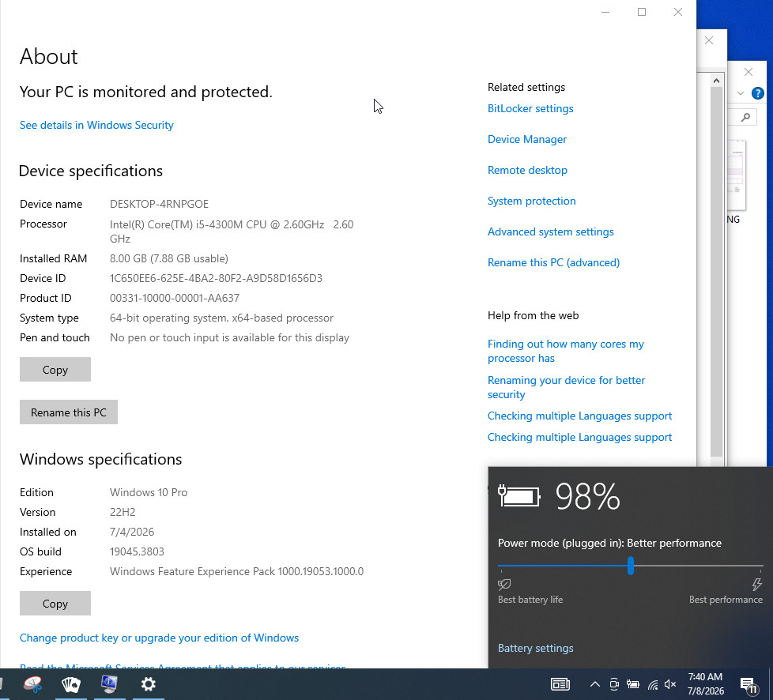Expand the ribbon chevron in File Explorer
This screenshot has width=773, height=700.
click(741, 93)
